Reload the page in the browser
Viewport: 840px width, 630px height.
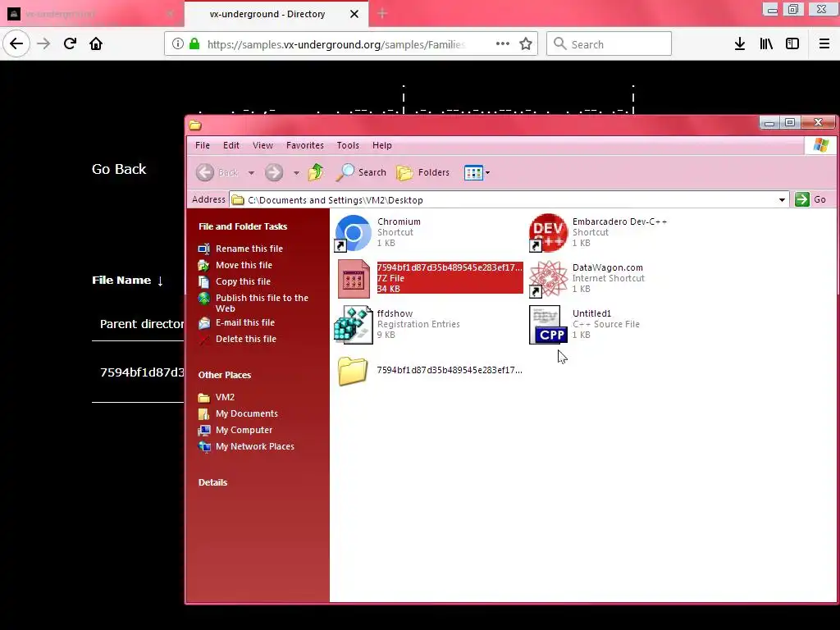[70, 43]
